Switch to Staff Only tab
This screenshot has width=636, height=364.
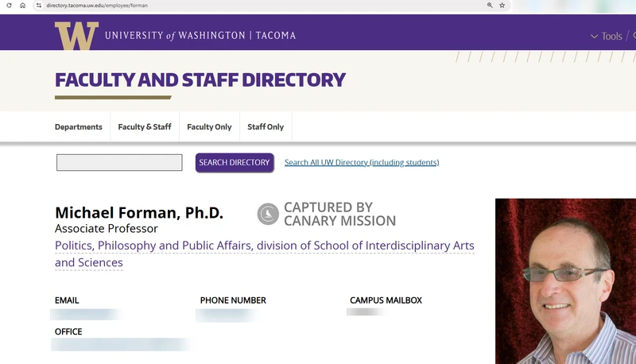click(x=266, y=127)
